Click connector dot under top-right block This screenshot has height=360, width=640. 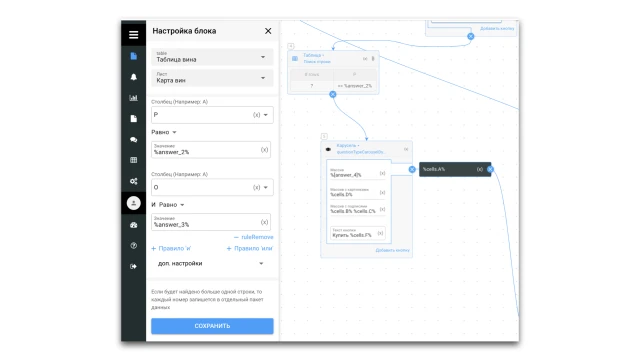(471, 36)
